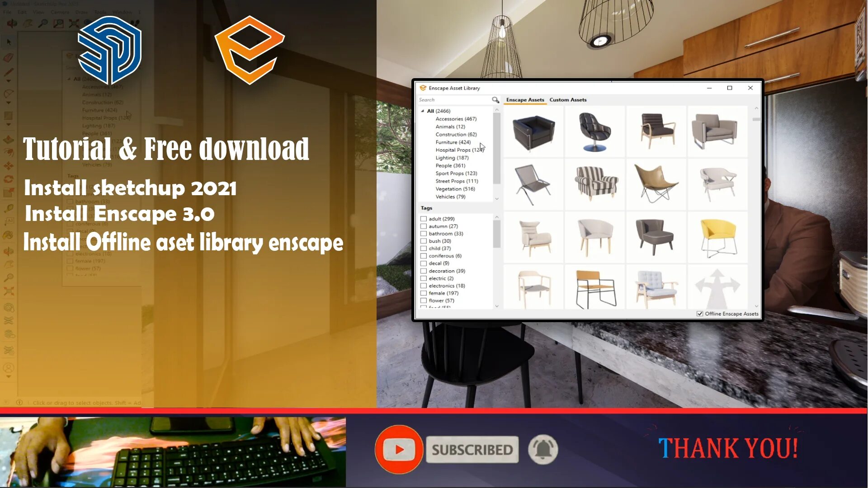Check the electronics (18) tag

tap(424, 286)
